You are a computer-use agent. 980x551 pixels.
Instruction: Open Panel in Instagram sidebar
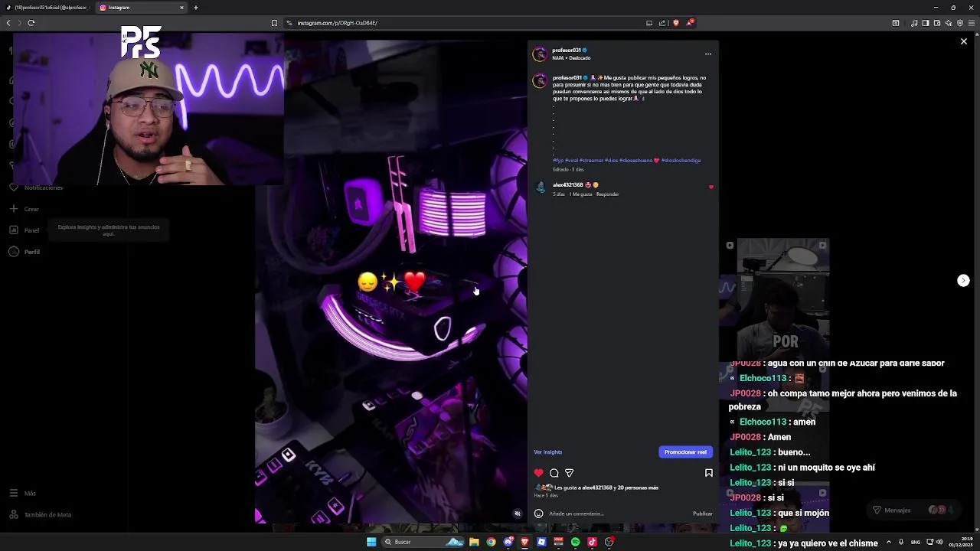24,230
